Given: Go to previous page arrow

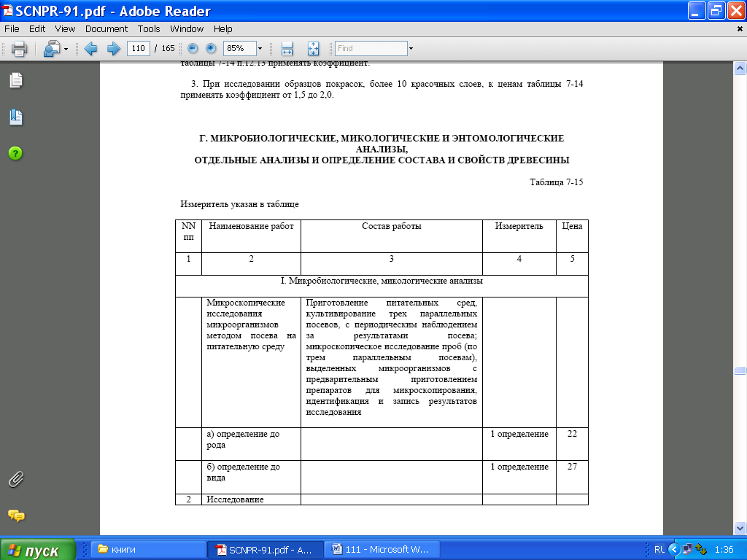Looking at the screenshot, I should 90,49.
